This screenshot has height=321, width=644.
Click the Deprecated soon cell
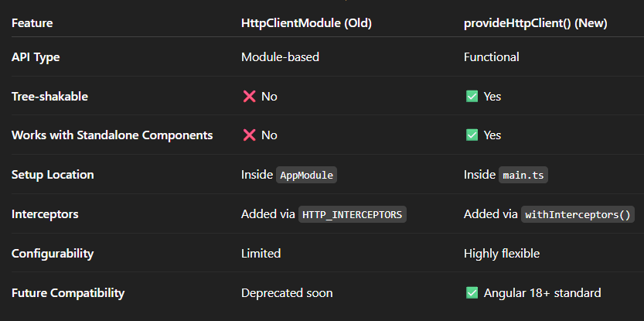point(287,293)
